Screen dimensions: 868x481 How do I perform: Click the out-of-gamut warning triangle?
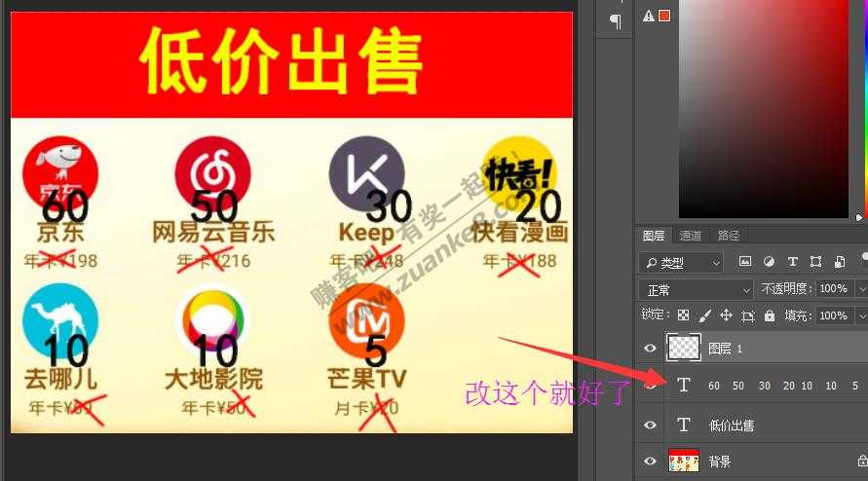tap(649, 16)
